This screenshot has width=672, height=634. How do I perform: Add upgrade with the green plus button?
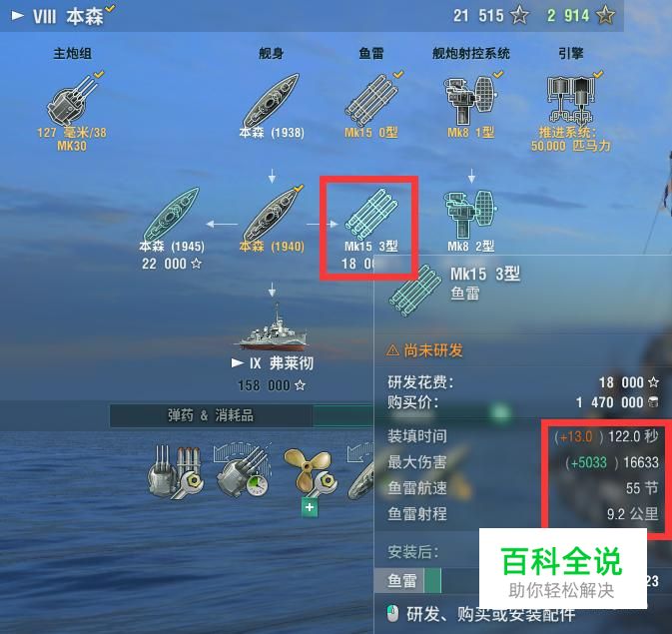point(310,507)
